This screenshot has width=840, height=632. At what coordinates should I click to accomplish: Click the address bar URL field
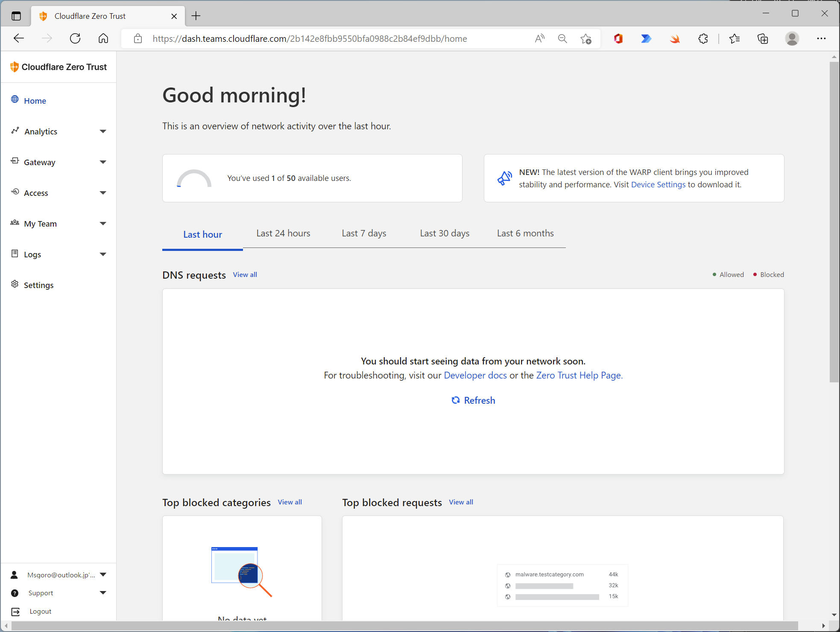point(310,39)
